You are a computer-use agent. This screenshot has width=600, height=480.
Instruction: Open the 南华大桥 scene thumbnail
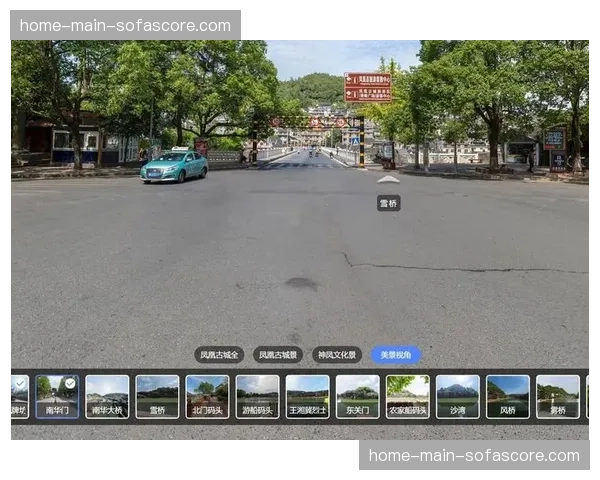pos(107,396)
